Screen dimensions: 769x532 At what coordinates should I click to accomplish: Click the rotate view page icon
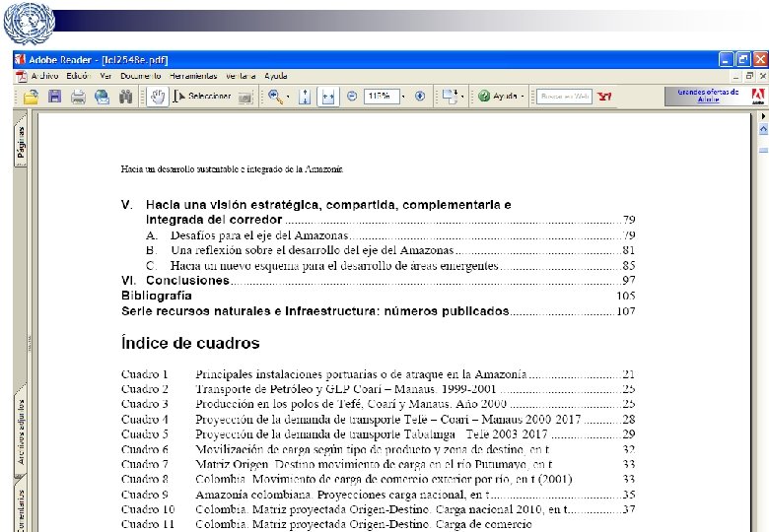(x=450, y=97)
